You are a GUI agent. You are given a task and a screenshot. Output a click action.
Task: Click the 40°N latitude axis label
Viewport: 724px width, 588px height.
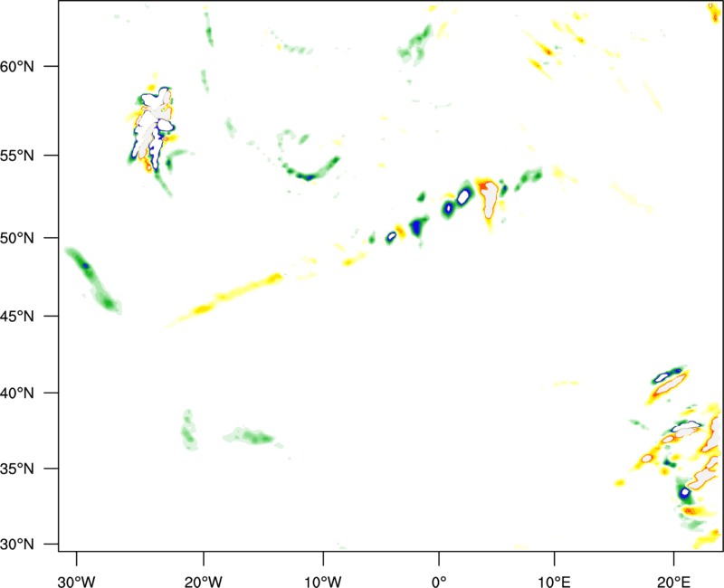coord(16,393)
